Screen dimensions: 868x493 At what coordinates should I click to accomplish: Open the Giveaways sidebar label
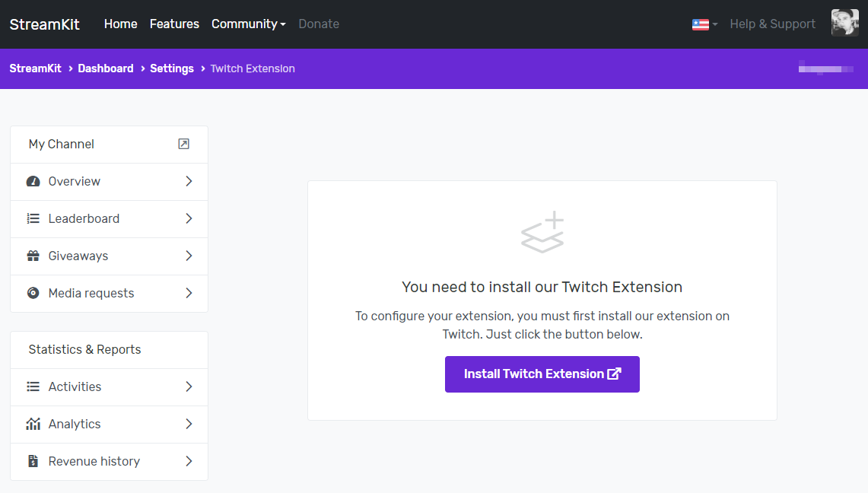pos(78,256)
